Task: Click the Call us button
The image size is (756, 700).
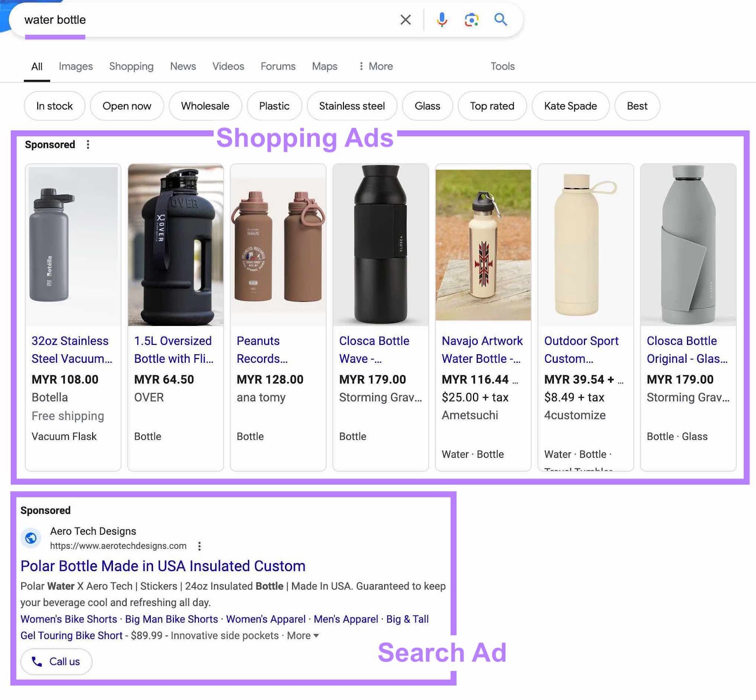Action: coord(56,661)
